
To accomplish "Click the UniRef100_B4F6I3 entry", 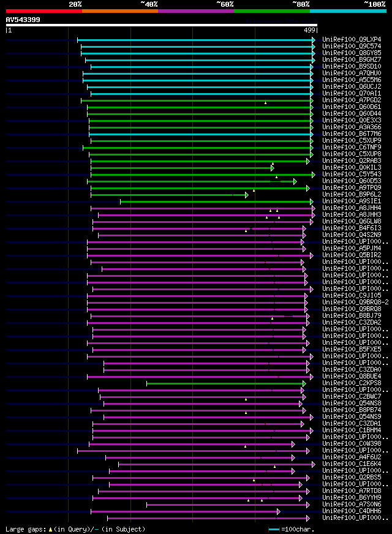I will [352, 228].
